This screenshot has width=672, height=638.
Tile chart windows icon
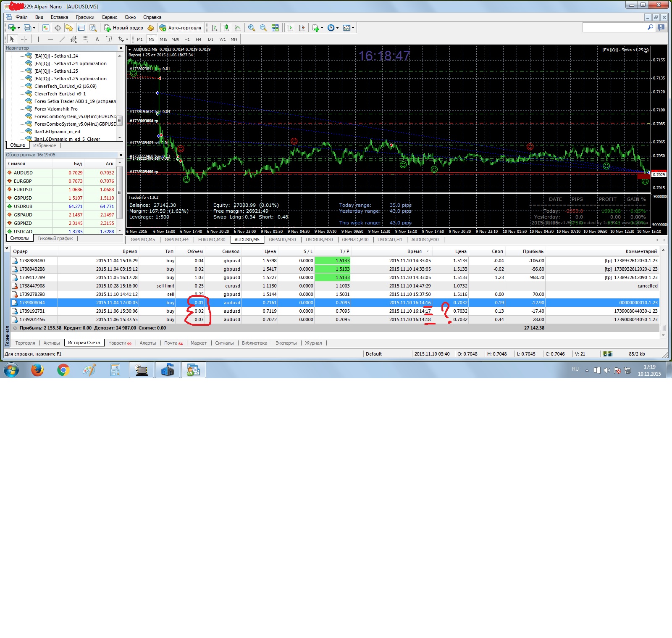point(275,28)
